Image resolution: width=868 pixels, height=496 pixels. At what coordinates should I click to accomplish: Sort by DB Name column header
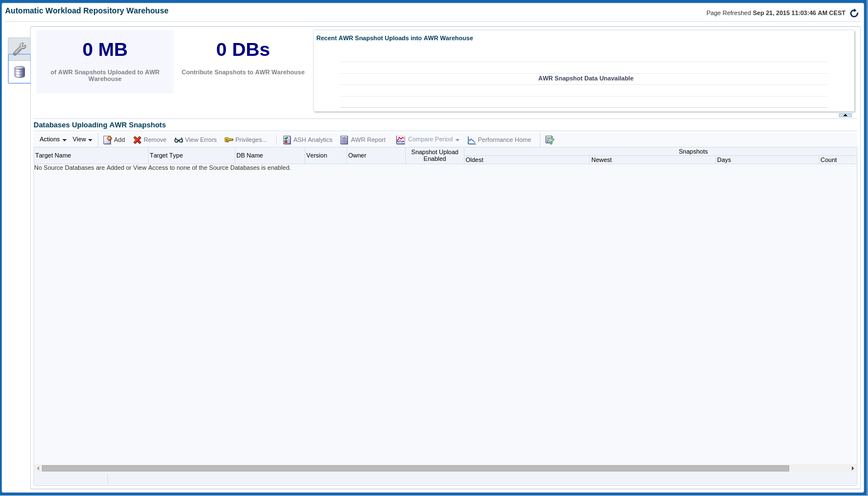(x=270, y=155)
